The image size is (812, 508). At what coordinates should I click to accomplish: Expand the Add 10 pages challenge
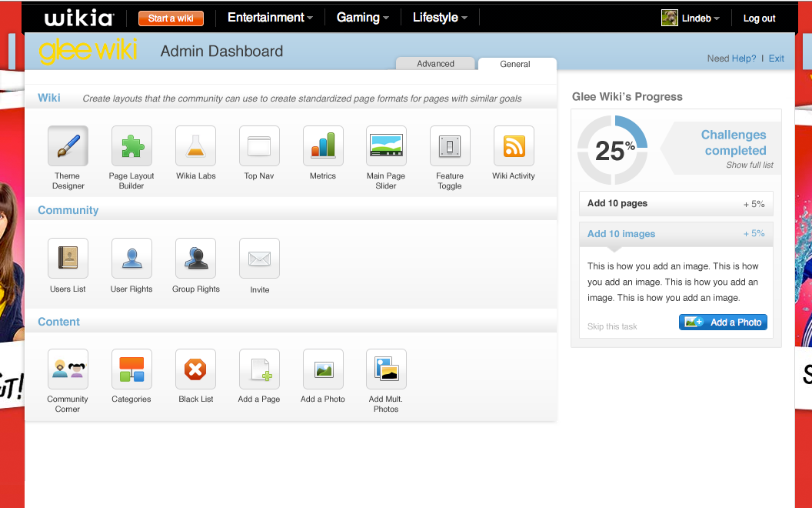676,204
